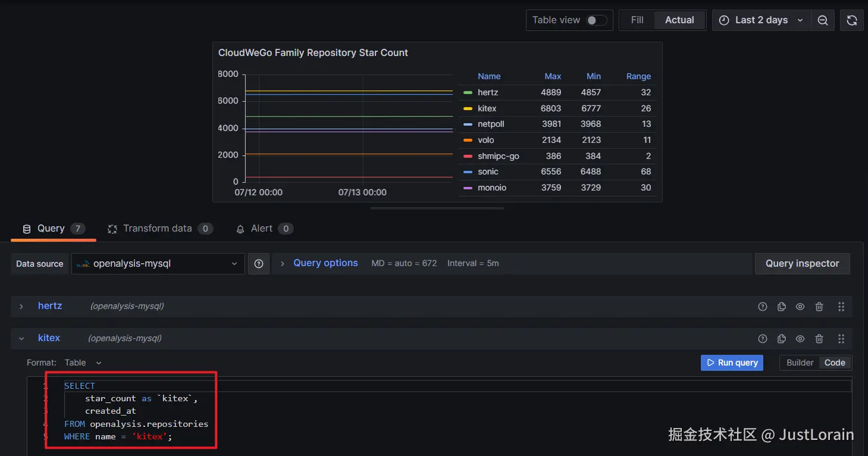The image size is (868, 456).
Task: Click the 'MD = auto = 672' text
Action: pyautogui.click(x=404, y=263)
